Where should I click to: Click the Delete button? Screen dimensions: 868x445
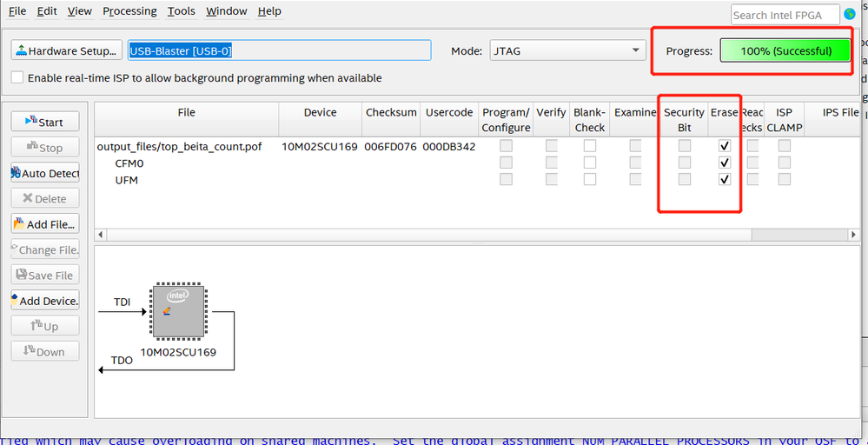pos(45,198)
